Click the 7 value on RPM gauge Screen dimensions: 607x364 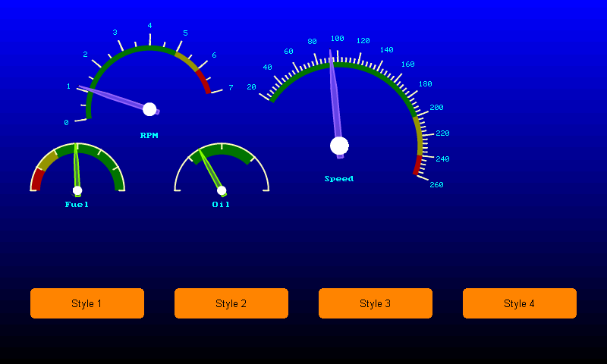231,88
